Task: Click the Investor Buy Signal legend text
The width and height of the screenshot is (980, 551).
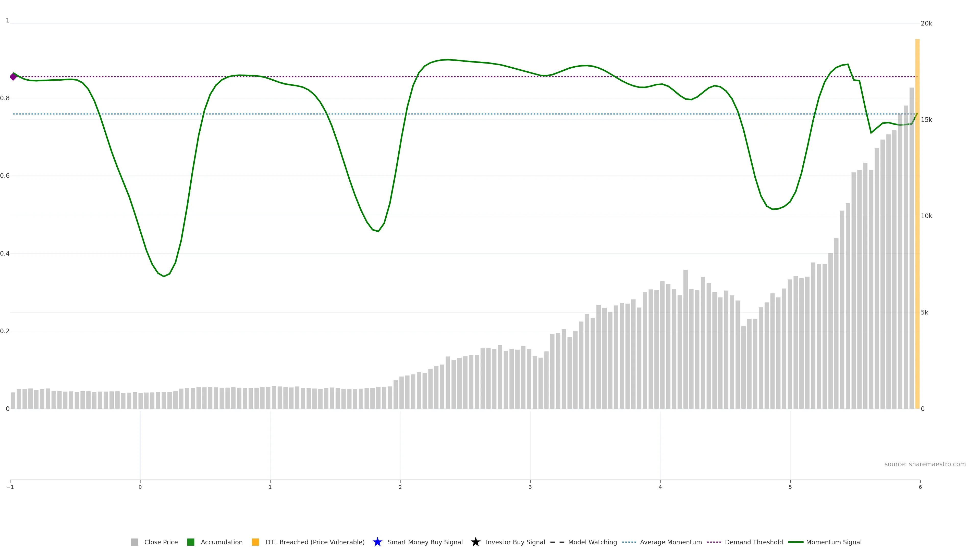Action: [x=515, y=542]
